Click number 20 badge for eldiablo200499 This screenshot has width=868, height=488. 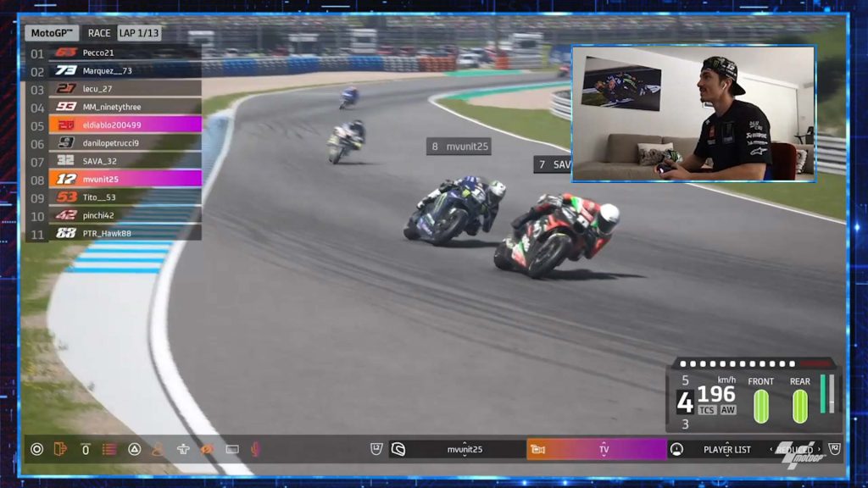[66, 125]
